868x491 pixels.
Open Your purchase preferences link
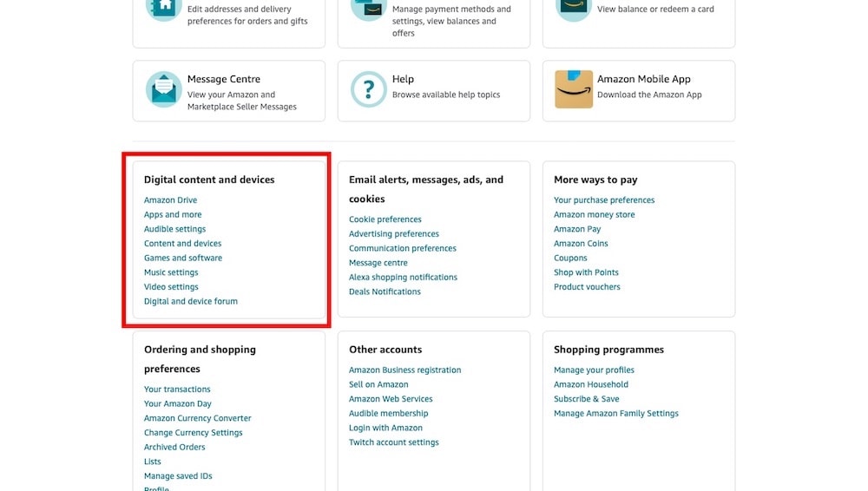[x=604, y=200]
